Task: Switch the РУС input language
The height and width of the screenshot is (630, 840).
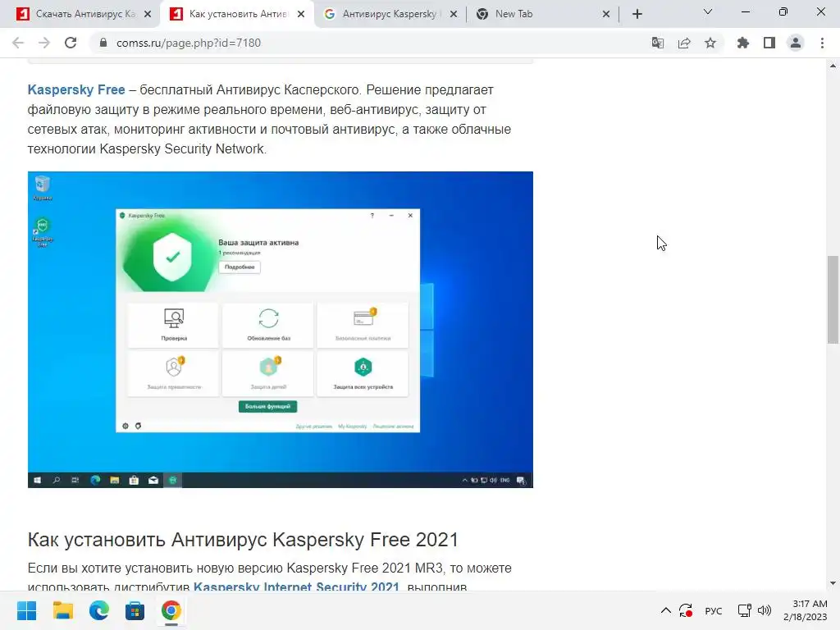Action: pyautogui.click(x=714, y=610)
